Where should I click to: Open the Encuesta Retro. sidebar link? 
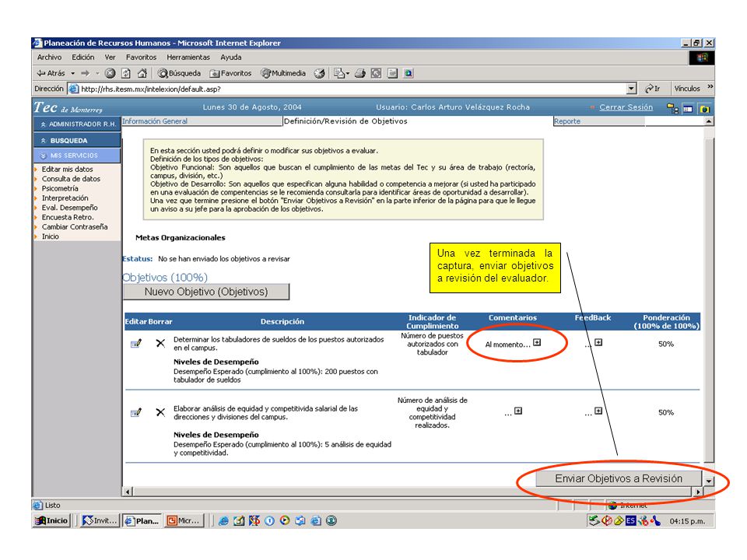[68, 217]
